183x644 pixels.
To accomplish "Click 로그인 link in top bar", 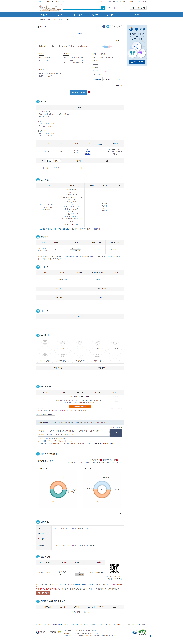I will coord(103,2).
